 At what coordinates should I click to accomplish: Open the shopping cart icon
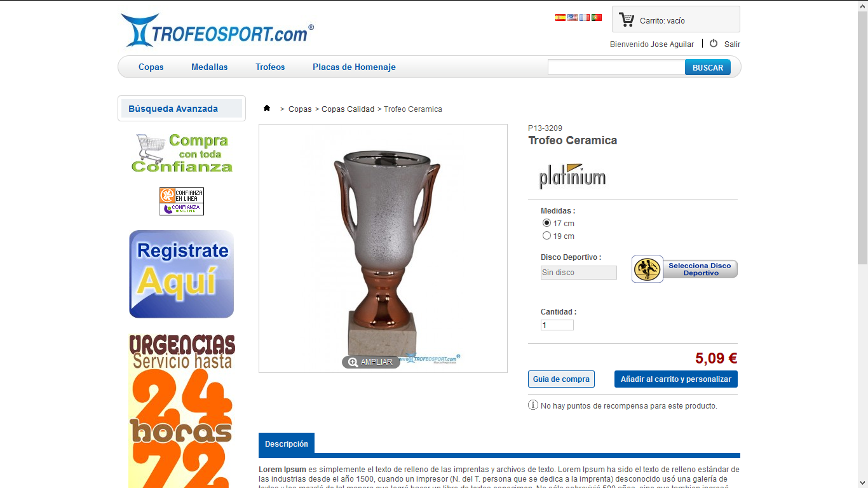point(627,20)
